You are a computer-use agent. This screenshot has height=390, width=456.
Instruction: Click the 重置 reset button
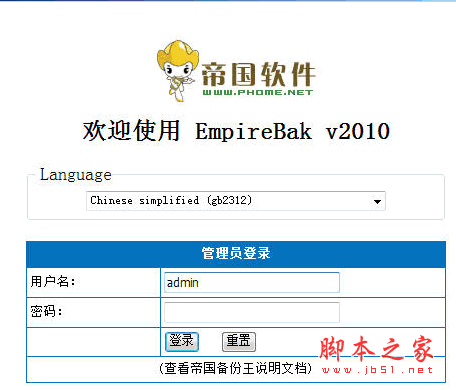point(239,341)
